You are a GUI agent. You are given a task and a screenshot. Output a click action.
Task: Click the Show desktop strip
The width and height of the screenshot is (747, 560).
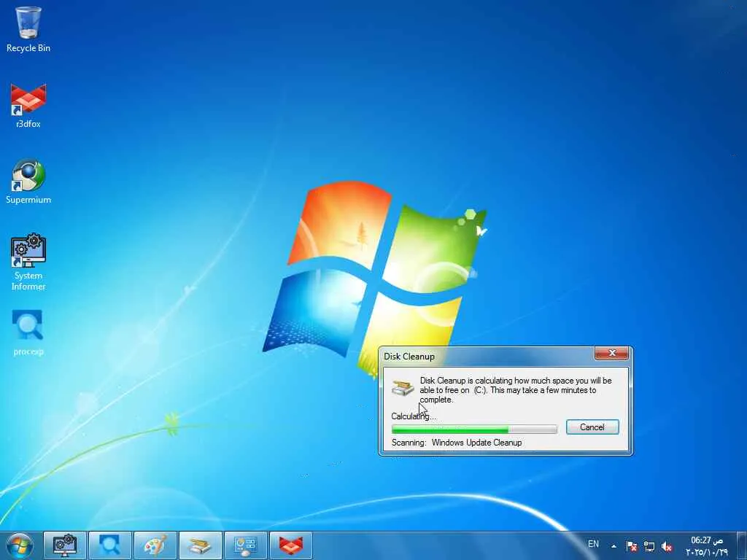point(742,545)
